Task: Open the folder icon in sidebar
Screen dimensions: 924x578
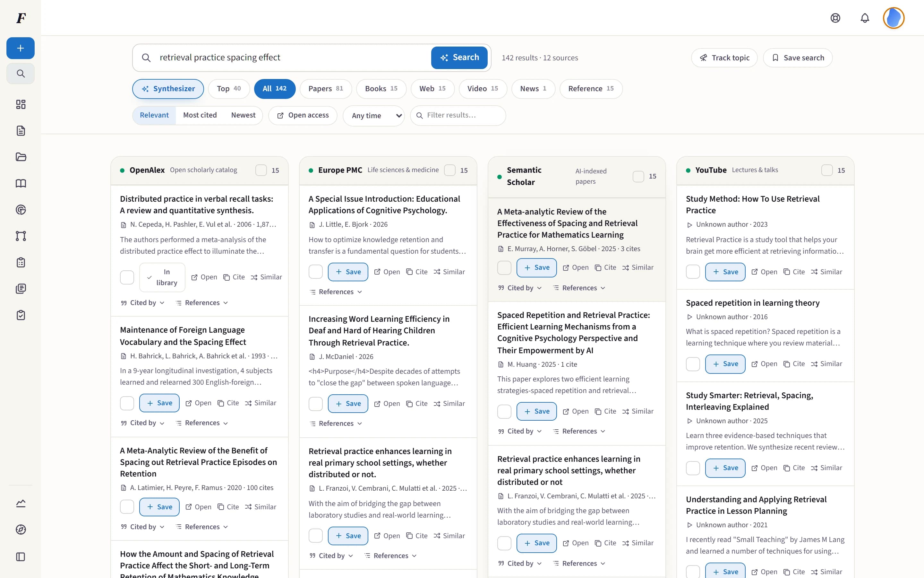Action: [x=21, y=157]
